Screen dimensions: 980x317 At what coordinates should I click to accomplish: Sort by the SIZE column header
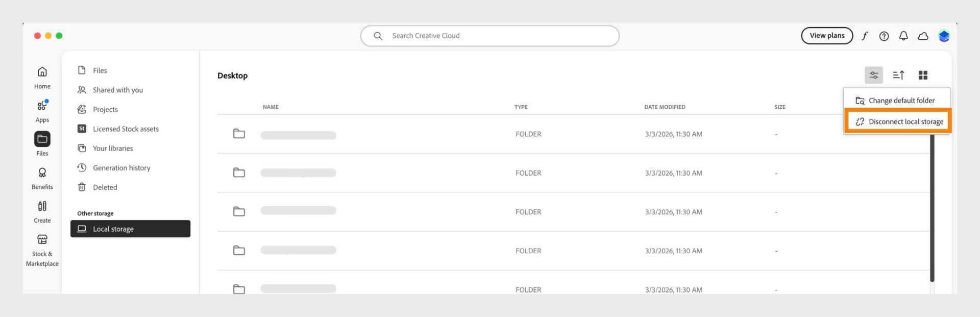coord(780,107)
